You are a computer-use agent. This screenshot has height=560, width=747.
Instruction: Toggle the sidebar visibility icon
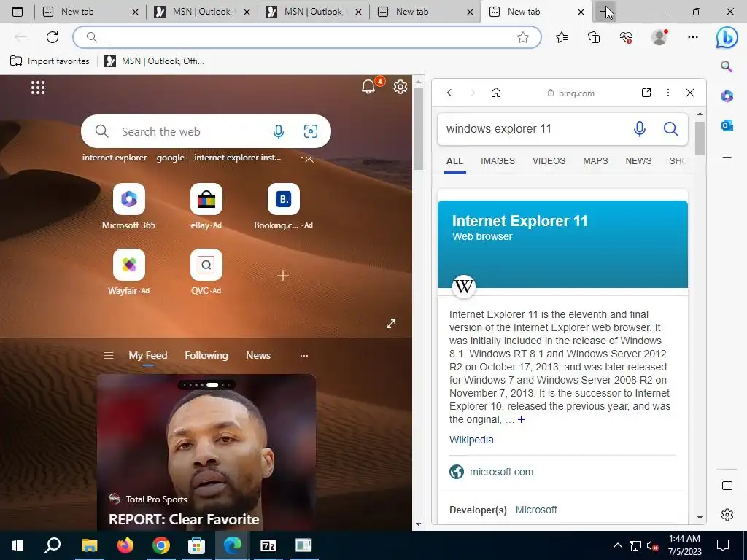click(727, 486)
